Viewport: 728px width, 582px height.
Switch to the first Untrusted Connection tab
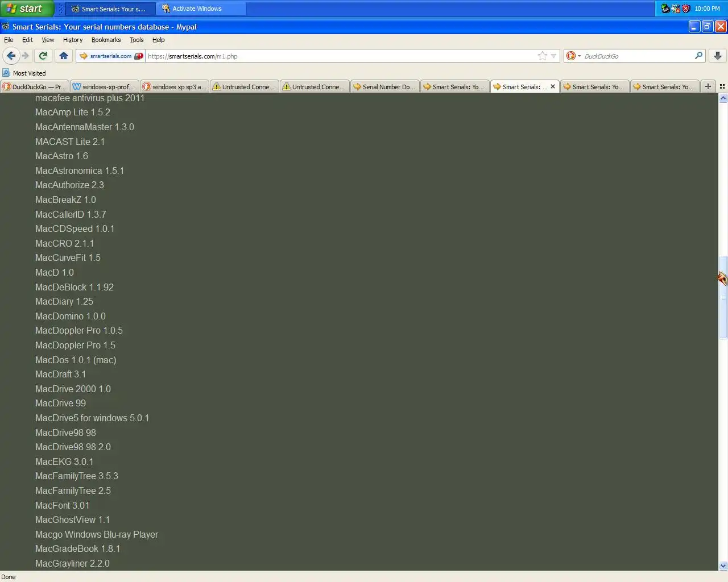(244, 86)
